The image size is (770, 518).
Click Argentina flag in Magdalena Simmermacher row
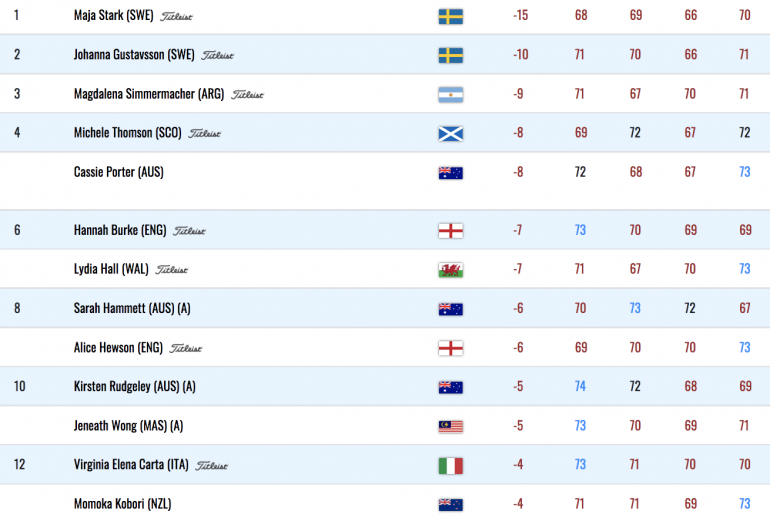click(x=450, y=94)
